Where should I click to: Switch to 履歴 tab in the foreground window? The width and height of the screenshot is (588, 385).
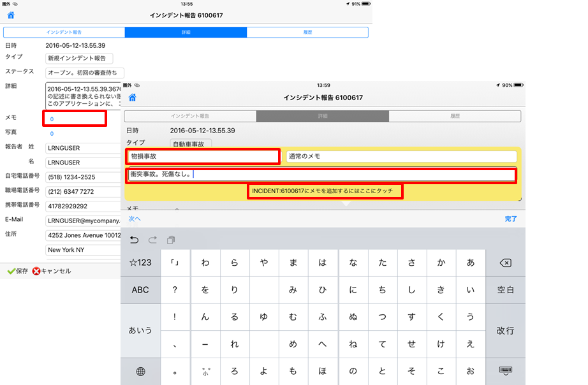coord(454,116)
